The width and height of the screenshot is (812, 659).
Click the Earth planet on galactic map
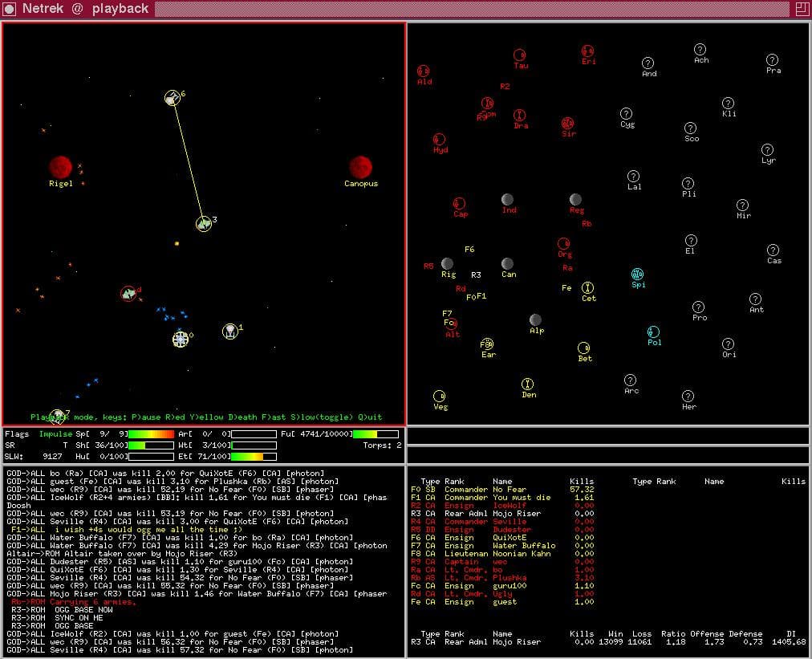click(x=487, y=344)
